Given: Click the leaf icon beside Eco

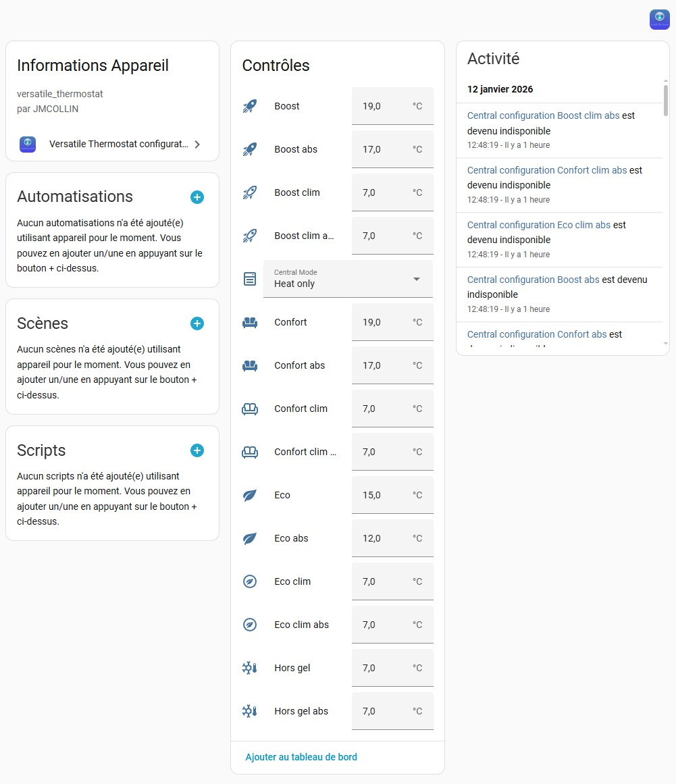Looking at the screenshot, I should click(x=249, y=495).
